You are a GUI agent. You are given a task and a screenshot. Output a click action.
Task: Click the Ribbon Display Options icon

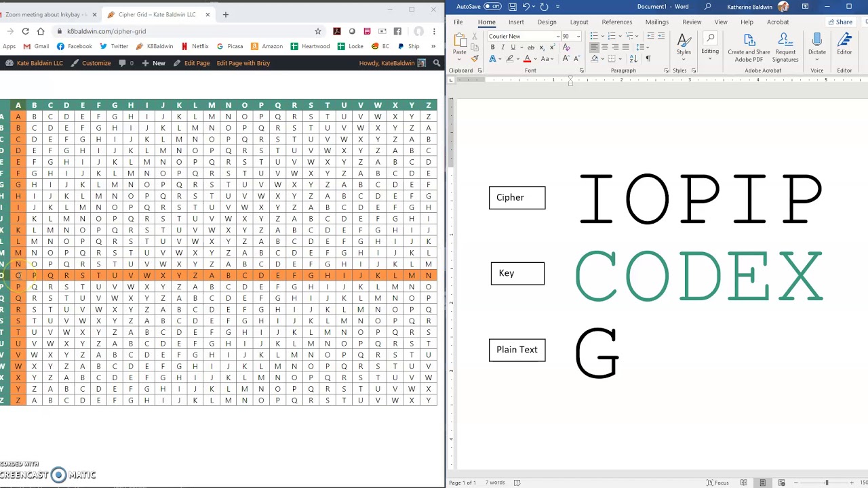(x=806, y=7)
